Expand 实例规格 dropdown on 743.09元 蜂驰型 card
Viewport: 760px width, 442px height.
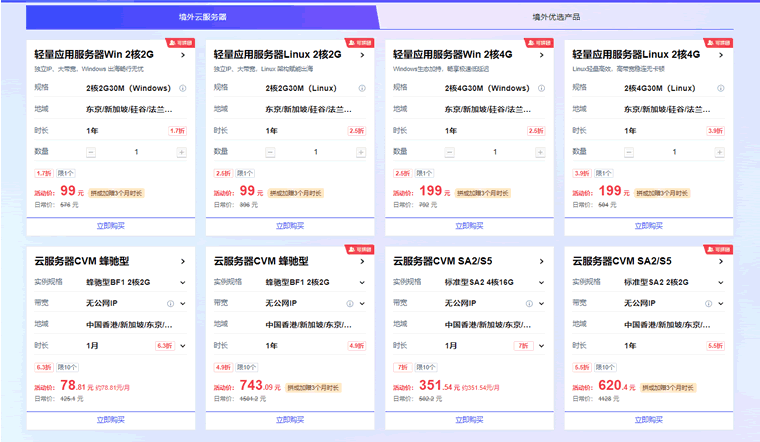(362, 283)
